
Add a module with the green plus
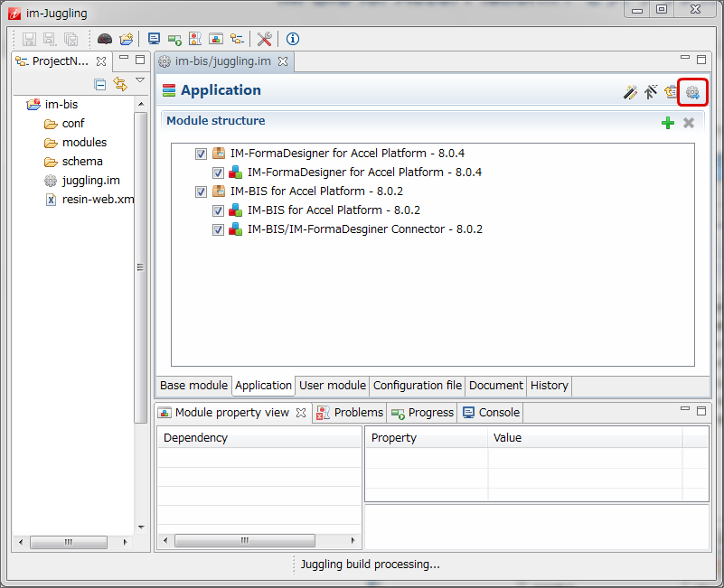click(x=668, y=123)
